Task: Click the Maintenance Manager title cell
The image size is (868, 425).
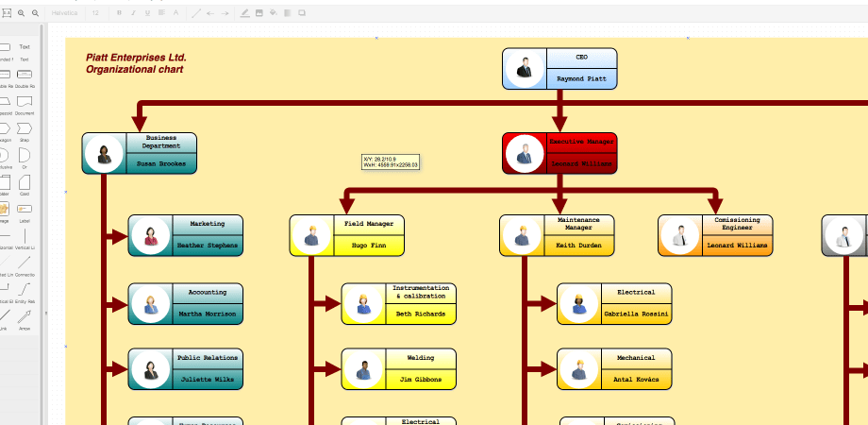Action: 578,225
